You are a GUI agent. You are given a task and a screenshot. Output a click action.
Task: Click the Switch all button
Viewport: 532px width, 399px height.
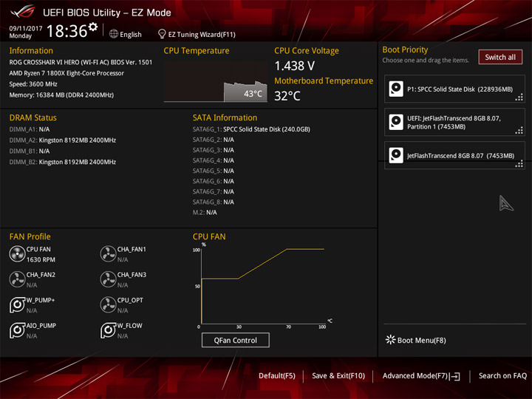click(x=500, y=57)
